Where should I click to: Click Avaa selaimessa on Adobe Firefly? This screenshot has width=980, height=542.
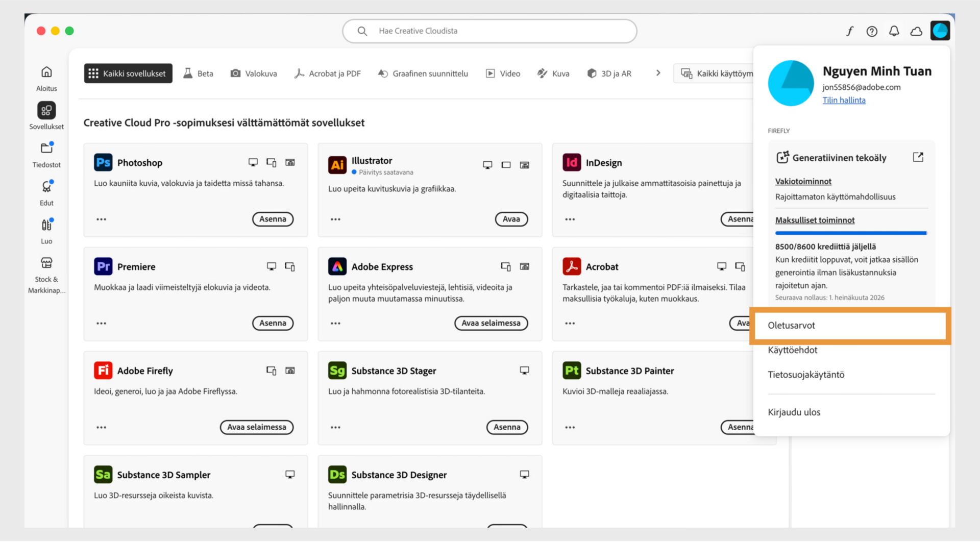[x=257, y=428]
